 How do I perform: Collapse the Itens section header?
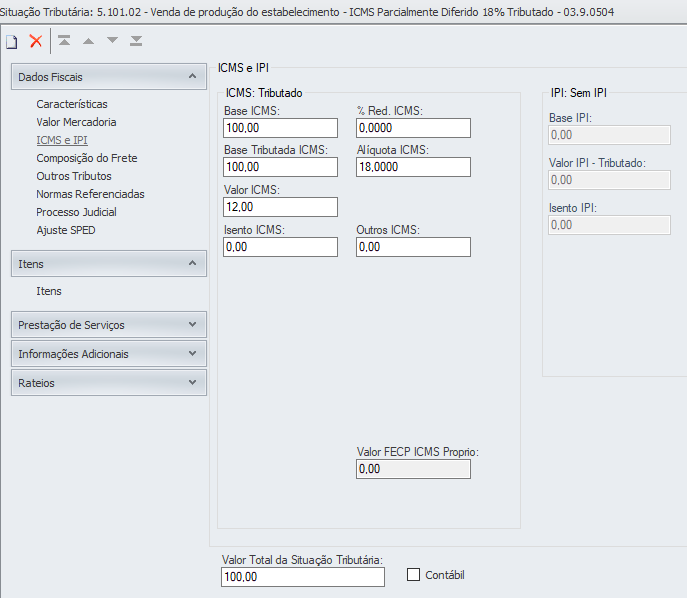click(109, 264)
